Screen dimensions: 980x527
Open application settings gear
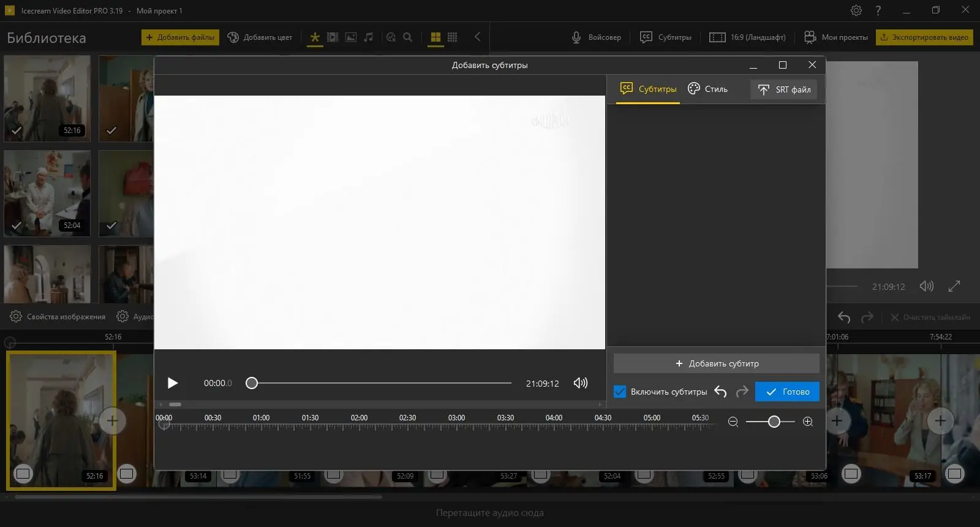[856, 10]
